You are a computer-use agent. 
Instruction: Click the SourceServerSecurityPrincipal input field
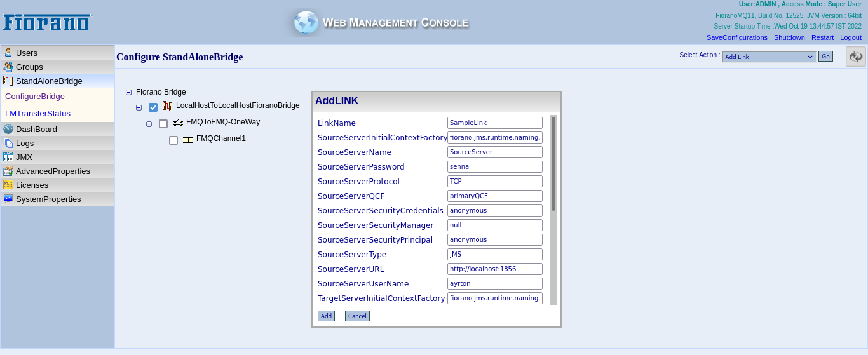coord(495,239)
